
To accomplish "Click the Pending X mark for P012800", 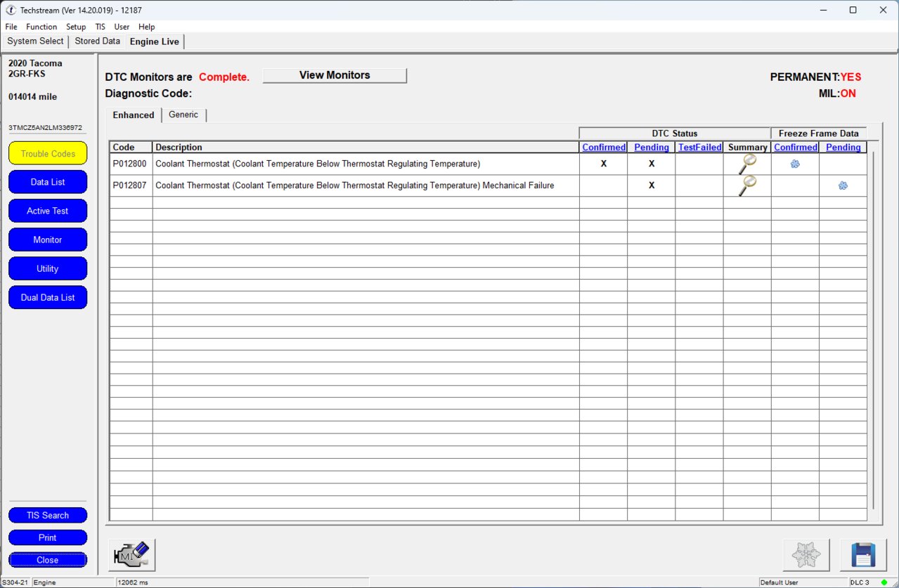I will (x=652, y=164).
